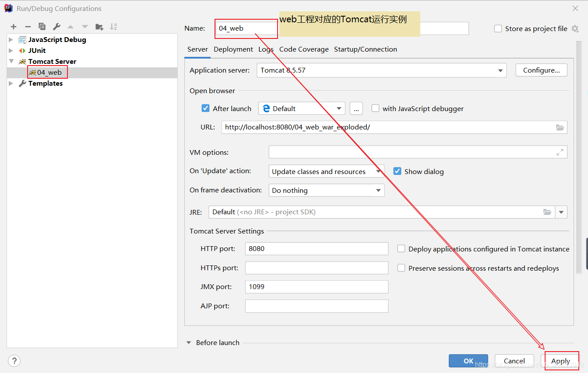This screenshot has width=588, height=373.
Task: Browse URL folder icon
Action: coord(560,127)
